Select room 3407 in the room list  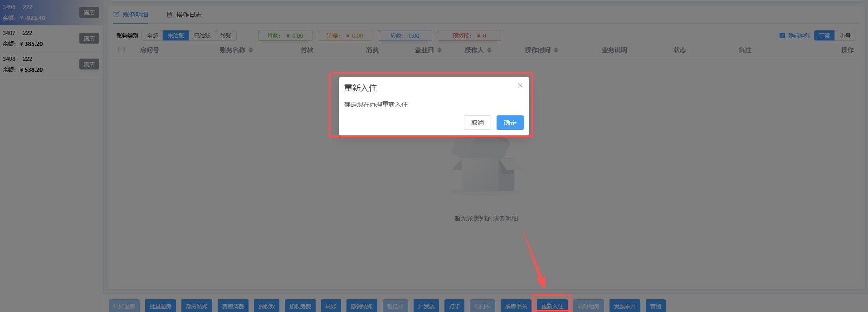coord(51,38)
